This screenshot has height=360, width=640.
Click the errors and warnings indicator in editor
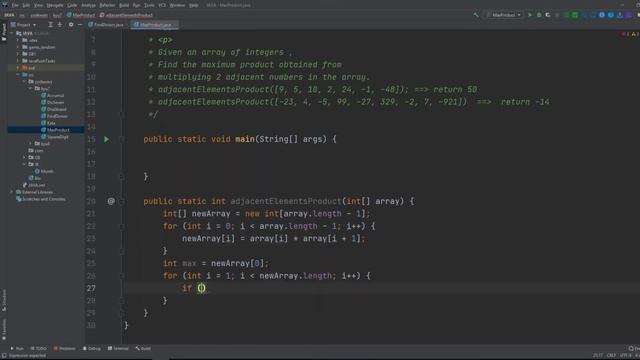629,34
